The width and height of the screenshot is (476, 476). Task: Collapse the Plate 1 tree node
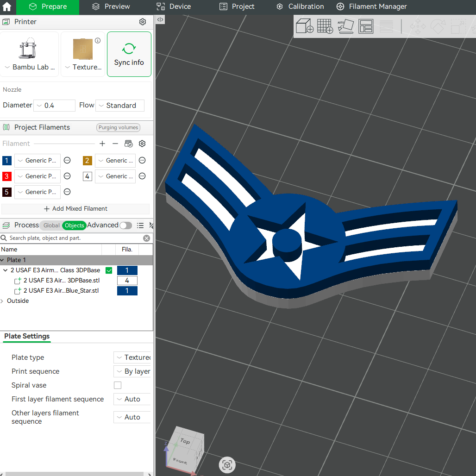(2, 260)
